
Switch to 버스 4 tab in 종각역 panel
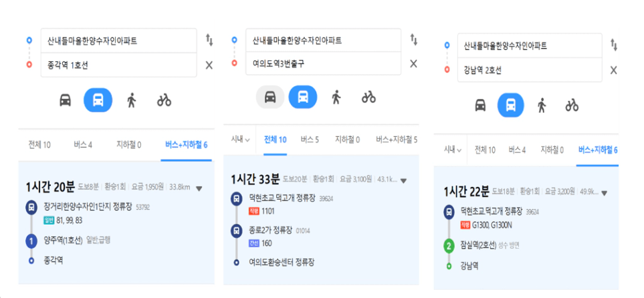pos(83,144)
